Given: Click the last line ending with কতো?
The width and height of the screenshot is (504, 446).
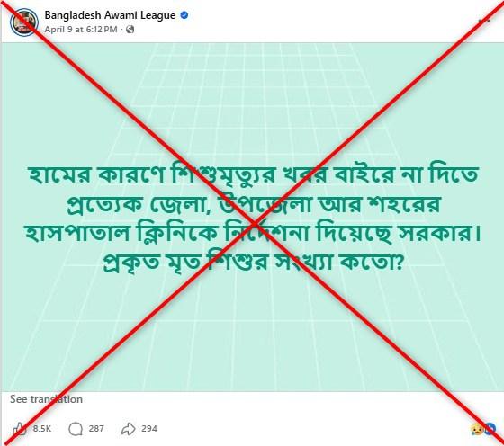Looking at the screenshot, I should pyautogui.click(x=253, y=263).
